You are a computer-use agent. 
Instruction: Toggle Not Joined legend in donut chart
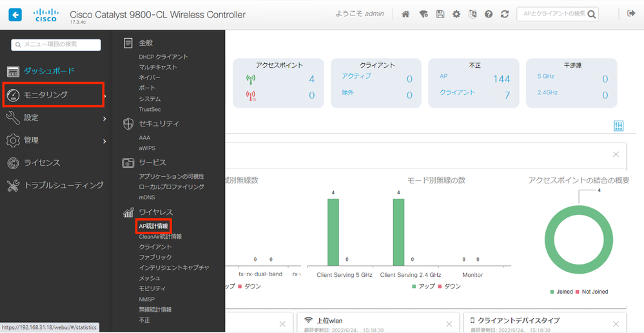[592, 292]
